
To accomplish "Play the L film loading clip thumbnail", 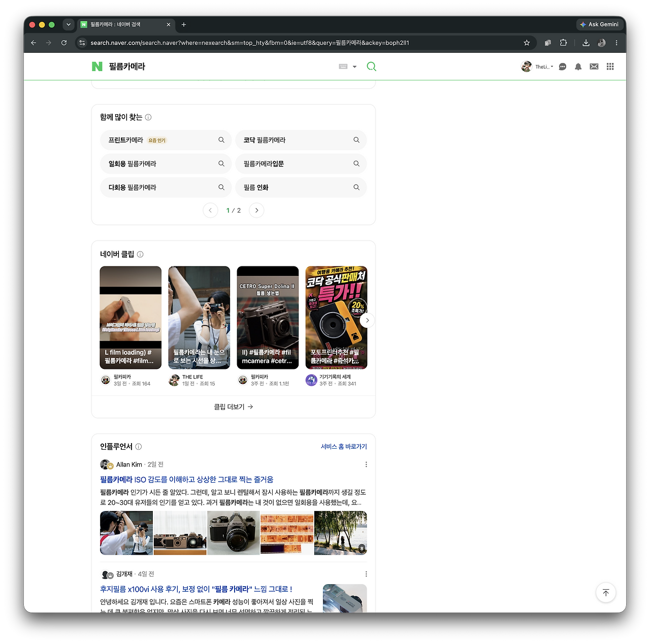I will pos(131,317).
